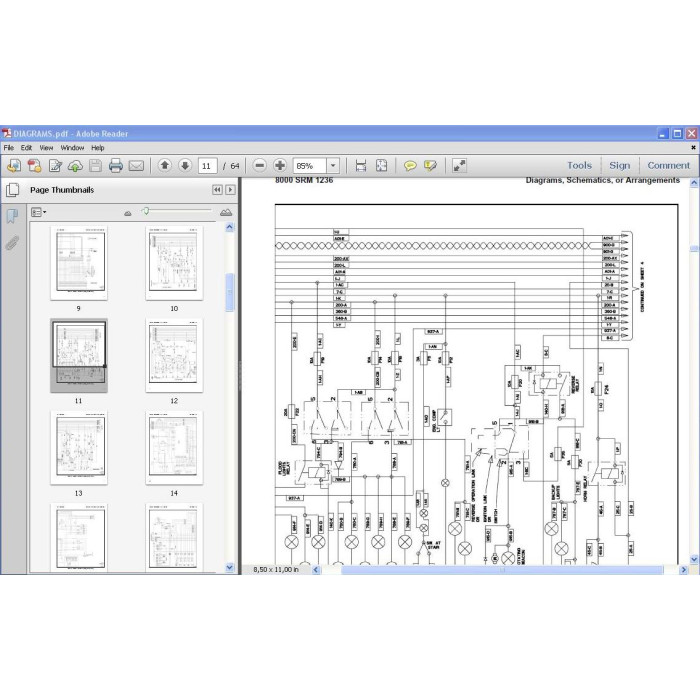Click the Create PDF online icon
700x700 pixels.
point(14,166)
